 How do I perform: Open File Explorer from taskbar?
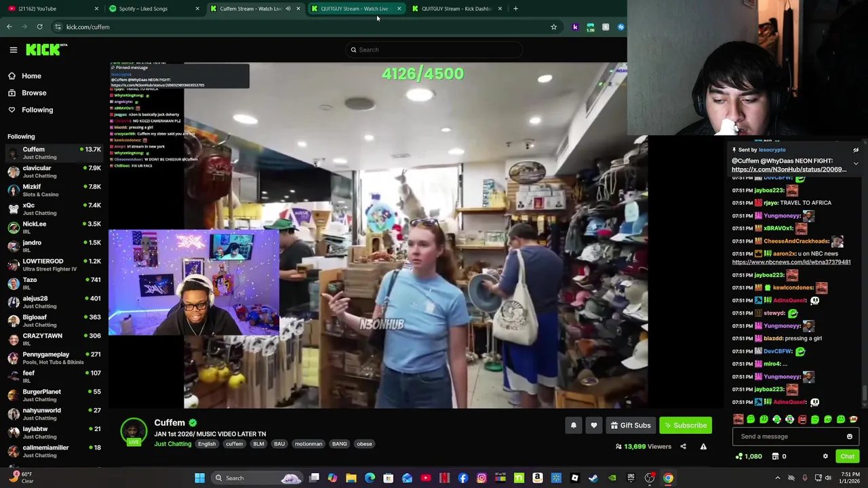click(x=351, y=478)
